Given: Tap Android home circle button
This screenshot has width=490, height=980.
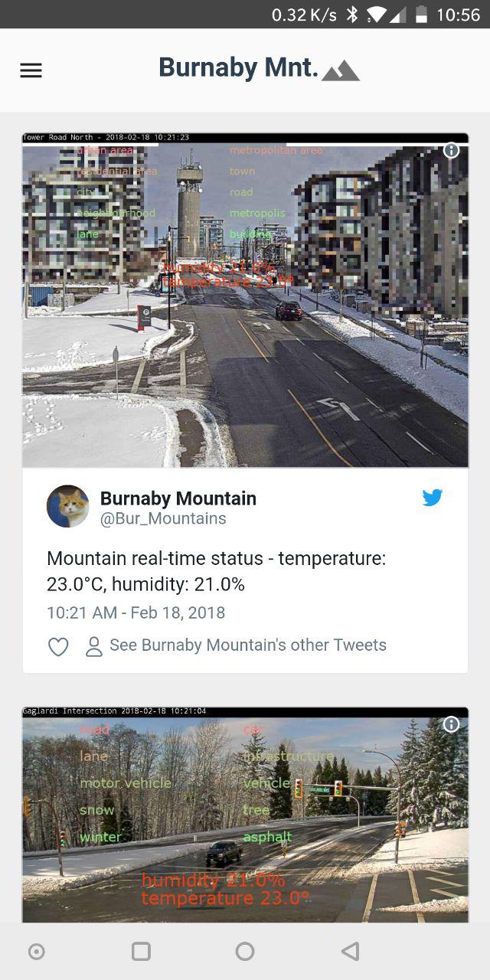Looking at the screenshot, I should tap(245, 951).
